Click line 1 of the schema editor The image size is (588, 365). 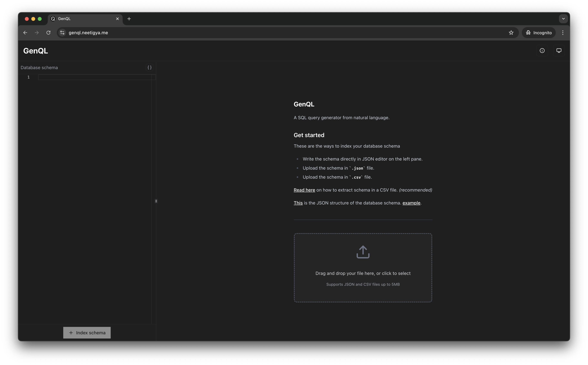pos(94,77)
